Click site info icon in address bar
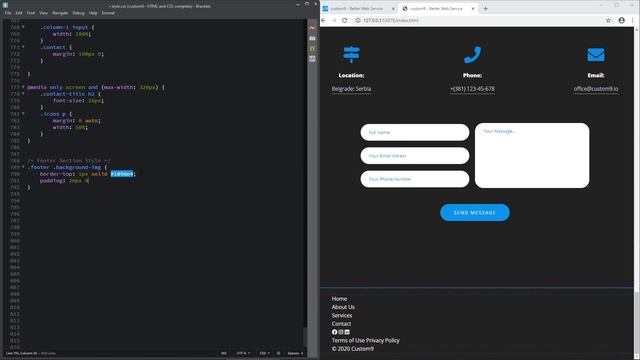Screen dimensions: 640x360 pos(358,20)
